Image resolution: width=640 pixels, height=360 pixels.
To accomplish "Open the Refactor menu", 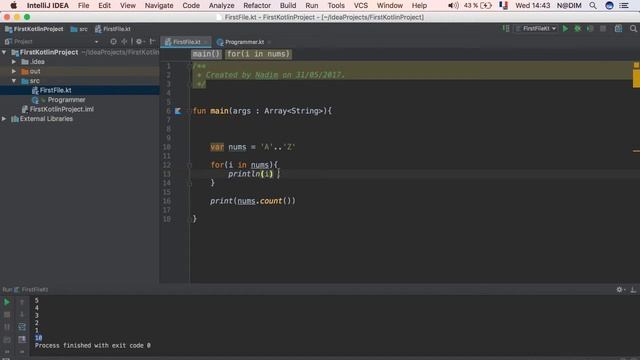I will (x=257, y=5).
